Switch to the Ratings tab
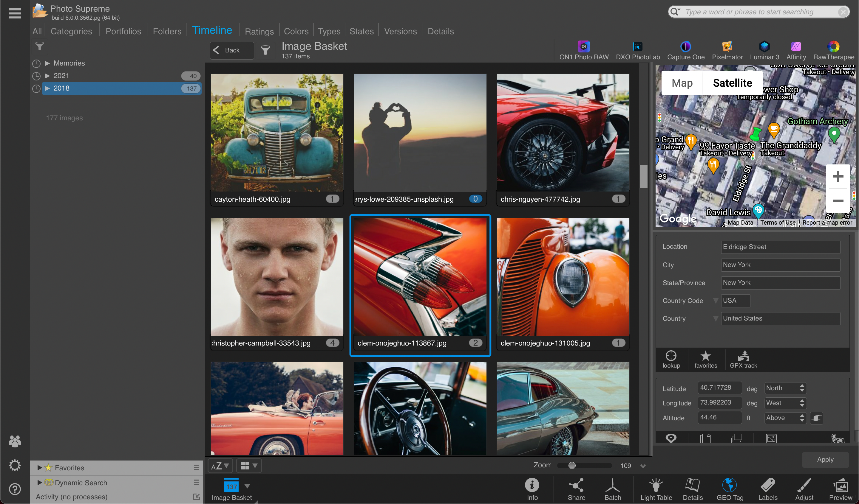This screenshot has height=504, width=859. point(259,31)
